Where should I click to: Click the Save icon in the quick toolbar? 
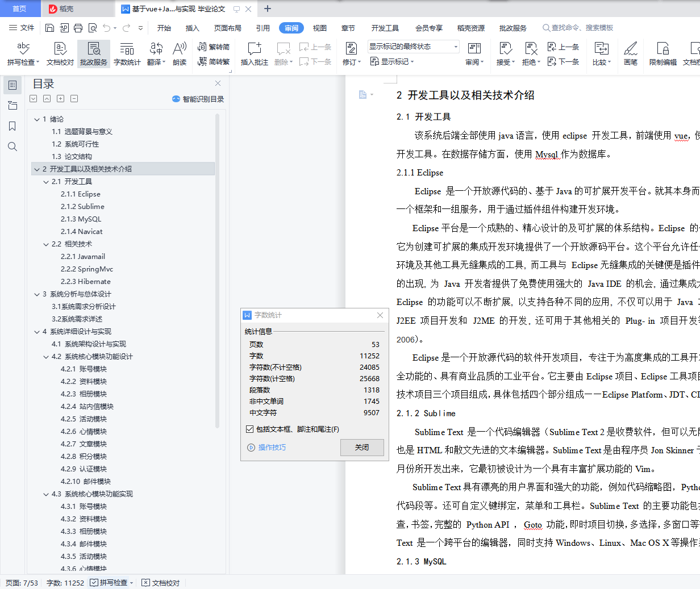tap(49, 28)
